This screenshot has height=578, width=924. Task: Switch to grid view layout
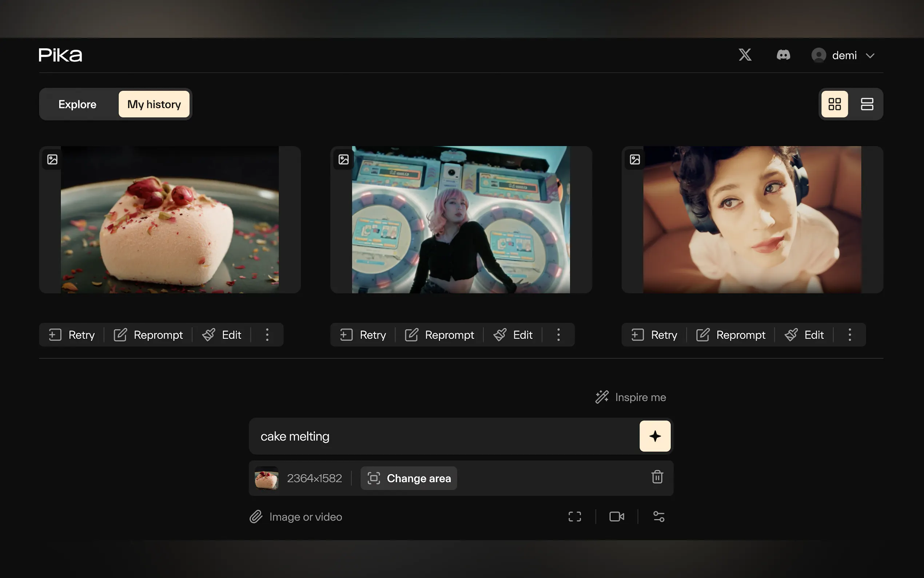pos(834,104)
